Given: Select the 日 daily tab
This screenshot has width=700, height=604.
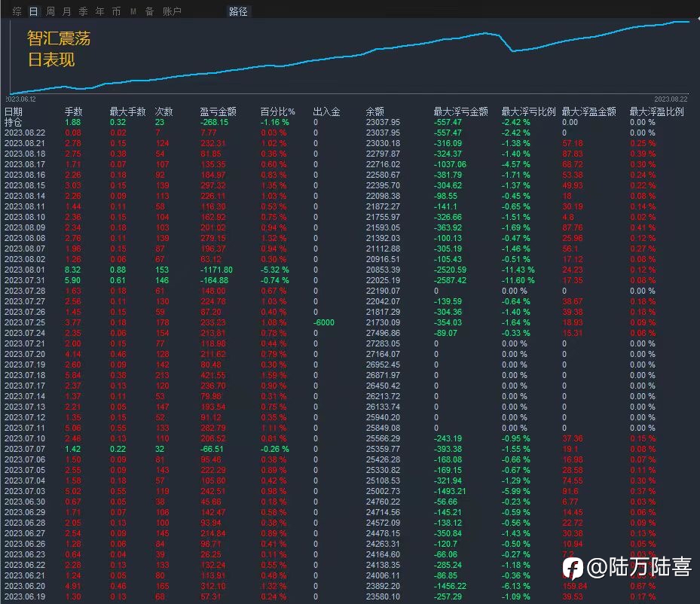Looking at the screenshot, I should [x=33, y=11].
